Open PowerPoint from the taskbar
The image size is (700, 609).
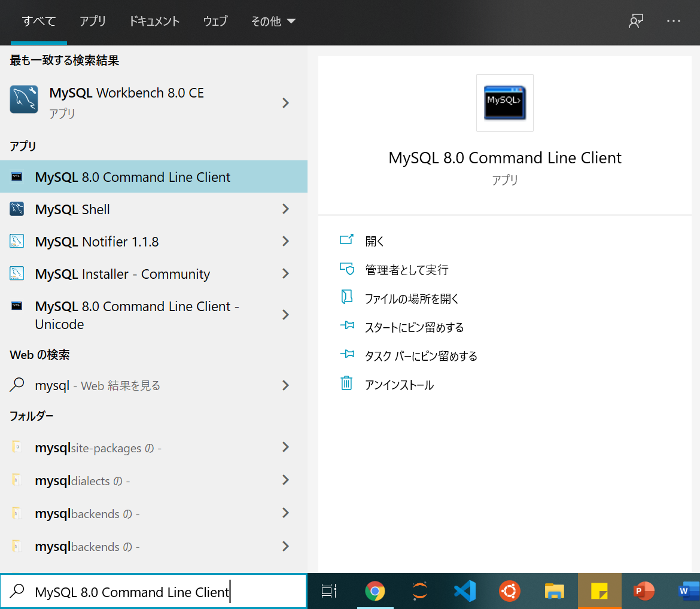pos(644,591)
